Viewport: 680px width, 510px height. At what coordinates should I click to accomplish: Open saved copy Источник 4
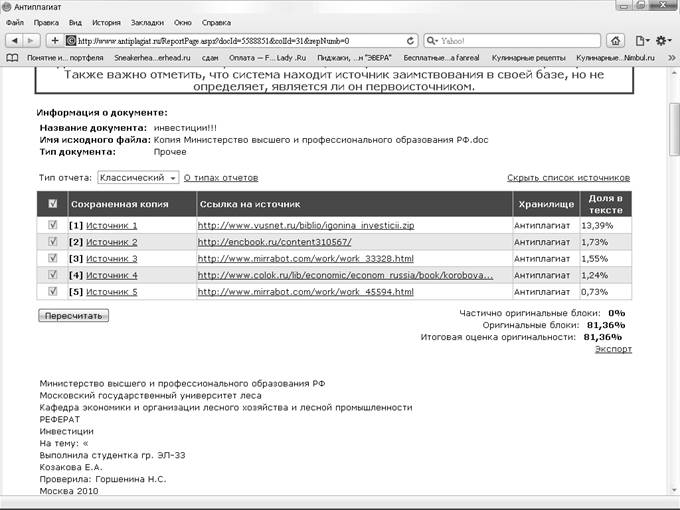click(x=111, y=275)
